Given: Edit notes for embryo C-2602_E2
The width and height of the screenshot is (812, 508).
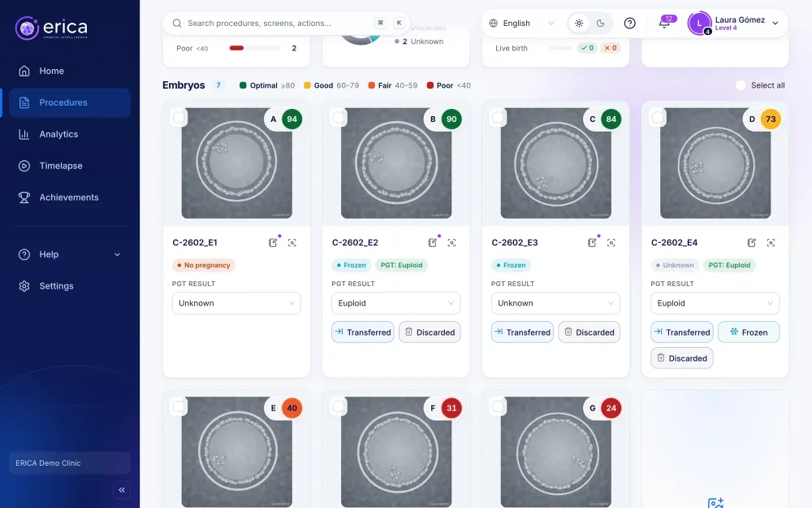Looking at the screenshot, I should pyautogui.click(x=433, y=242).
